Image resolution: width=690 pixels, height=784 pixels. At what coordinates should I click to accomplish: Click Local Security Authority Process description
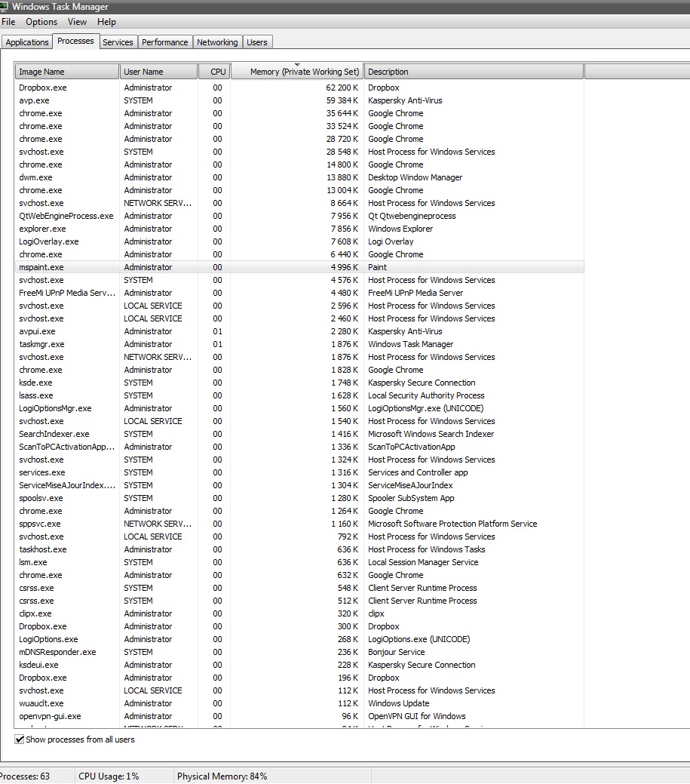point(426,395)
